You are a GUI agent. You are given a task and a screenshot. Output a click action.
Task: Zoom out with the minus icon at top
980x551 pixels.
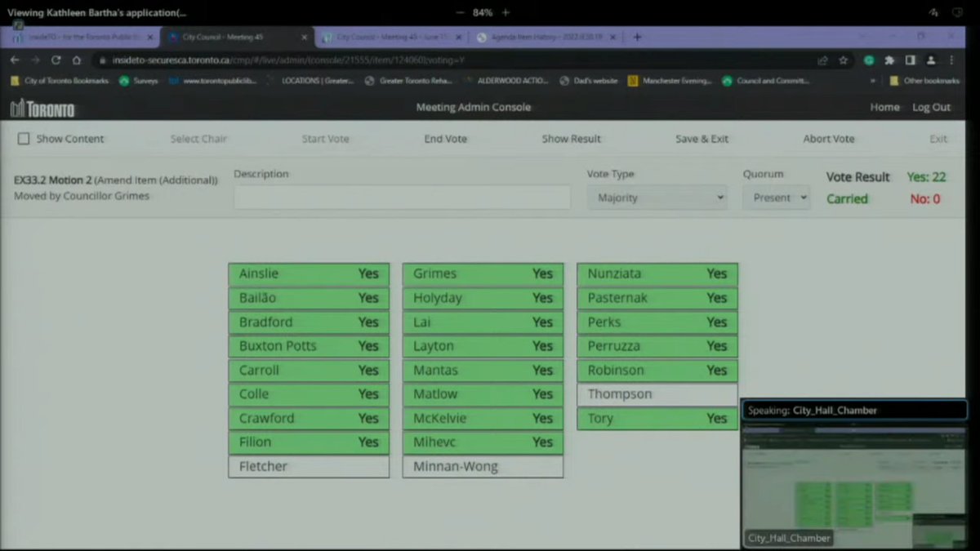point(460,12)
